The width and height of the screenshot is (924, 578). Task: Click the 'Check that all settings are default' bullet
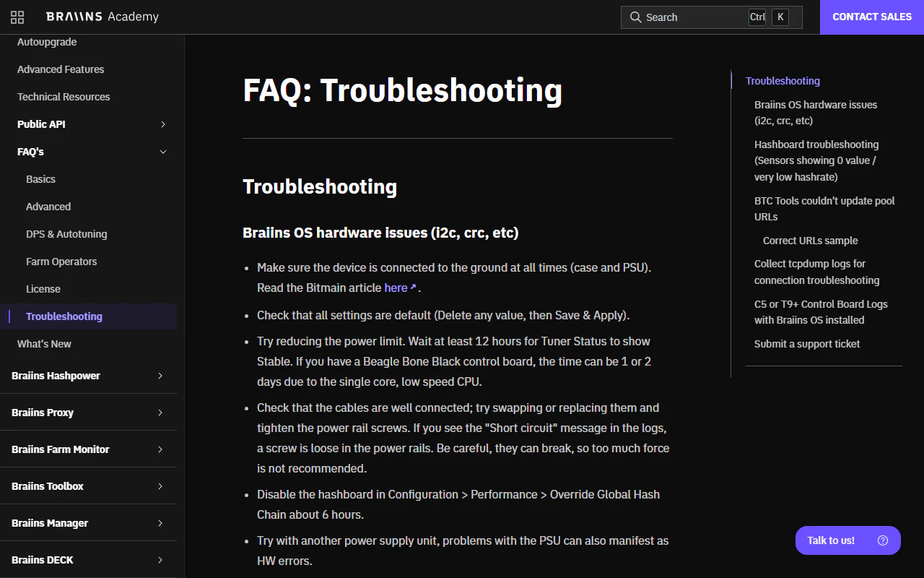[x=444, y=315]
